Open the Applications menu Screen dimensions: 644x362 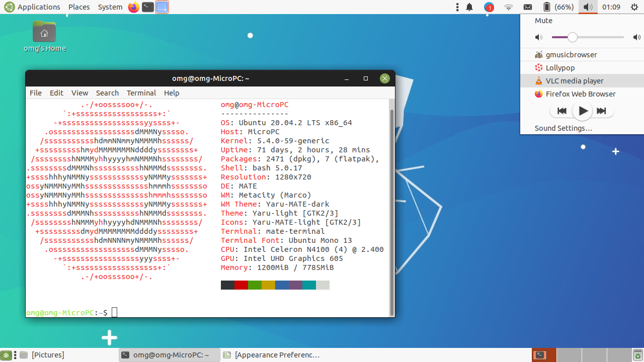32,7
